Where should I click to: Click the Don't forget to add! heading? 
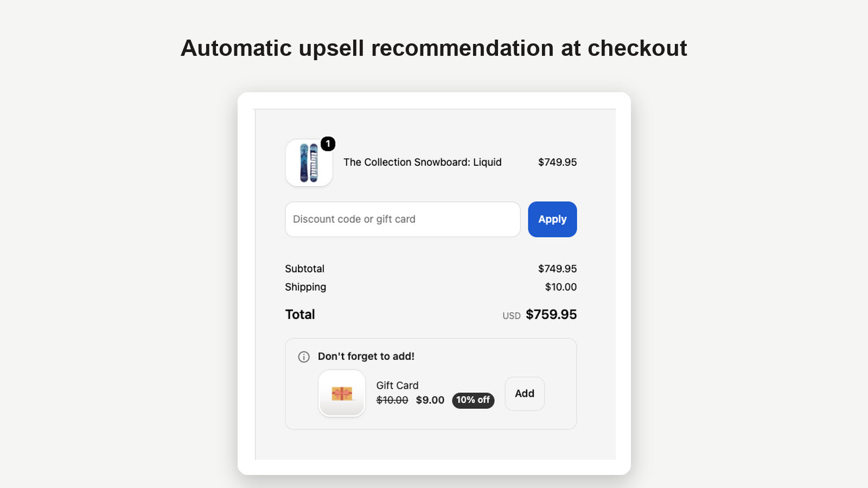[x=366, y=356]
